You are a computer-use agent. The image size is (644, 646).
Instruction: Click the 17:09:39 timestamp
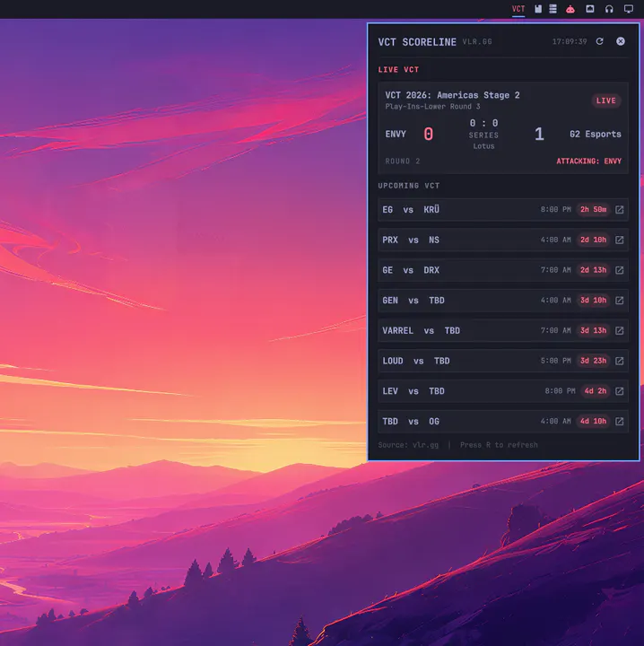pos(570,41)
